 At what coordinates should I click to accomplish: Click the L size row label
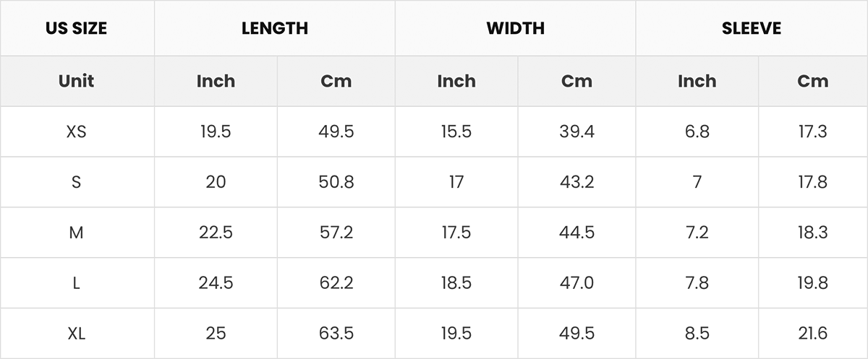[77, 283]
